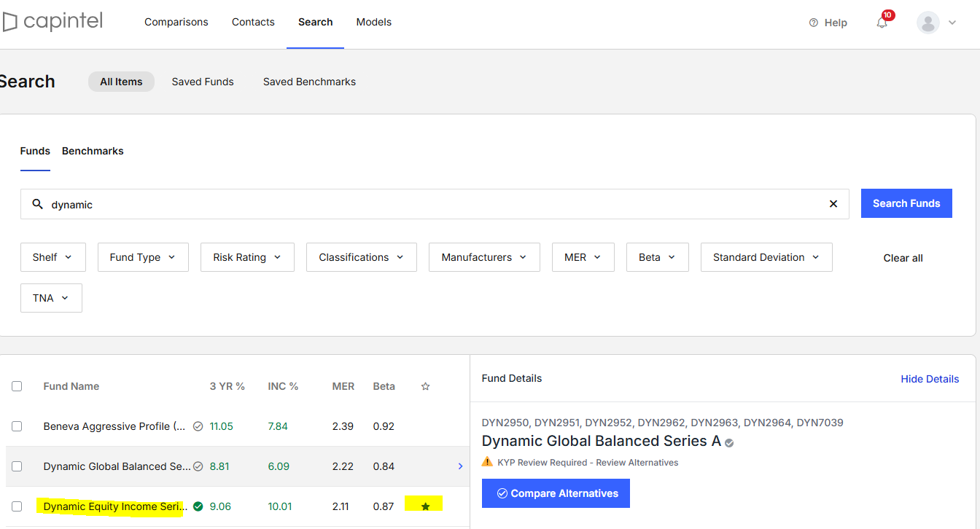Clear the search field with X
The height and width of the screenshot is (529, 980).
pyautogui.click(x=833, y=204)
